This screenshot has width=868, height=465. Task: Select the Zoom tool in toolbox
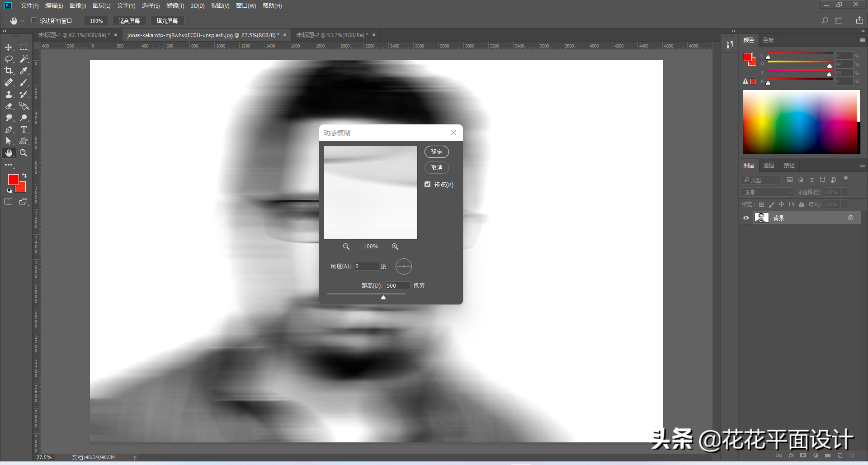24,153
